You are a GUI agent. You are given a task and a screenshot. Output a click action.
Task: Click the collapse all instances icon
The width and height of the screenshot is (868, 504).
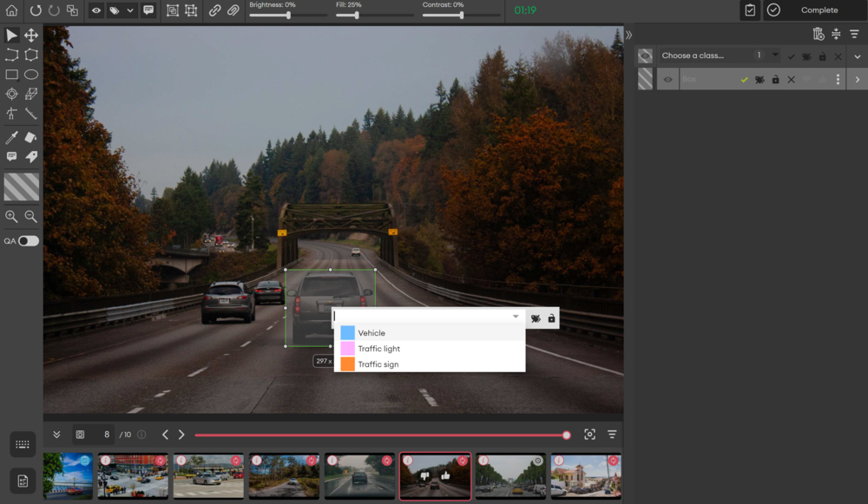coord(837,35)
